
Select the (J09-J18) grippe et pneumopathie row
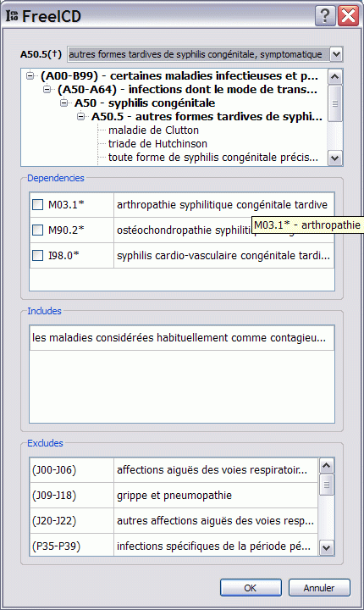coord(174,496)
